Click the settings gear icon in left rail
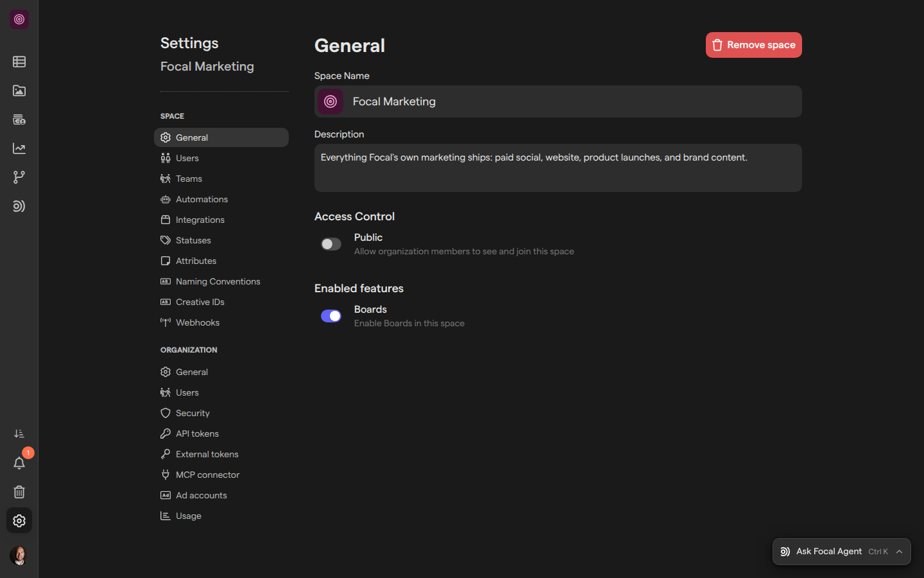This screenshot has height=578, width=924. click(x=19, y=521)
